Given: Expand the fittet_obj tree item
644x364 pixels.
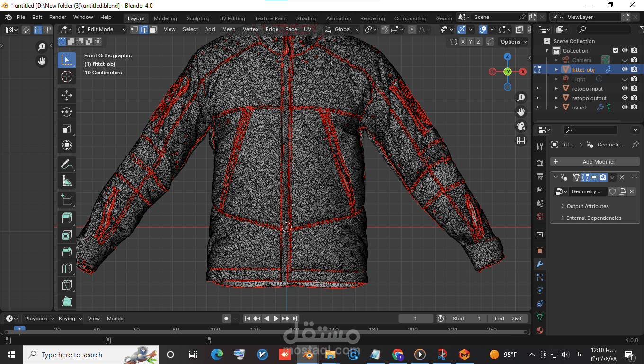Looking at the screenshot, I should (x=556, y=69).
